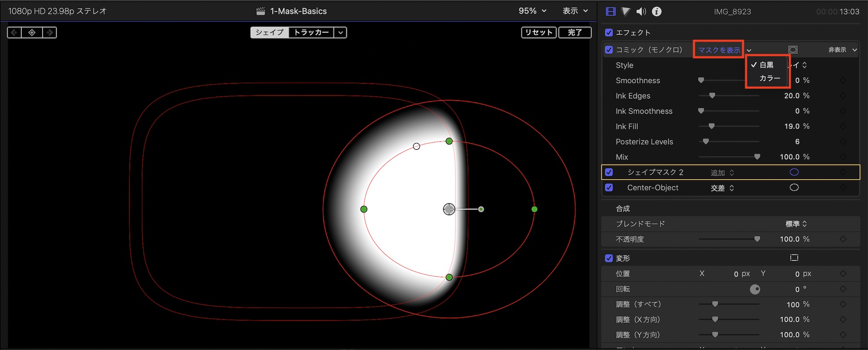Disable the エフェクト checkbox
The image size is (868, 350).
tap(609, 33)
